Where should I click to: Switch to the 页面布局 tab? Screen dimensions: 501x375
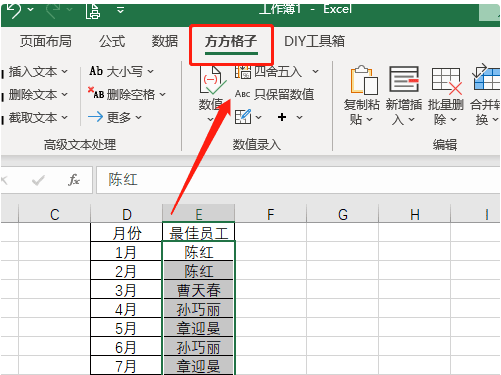(46, 41)
